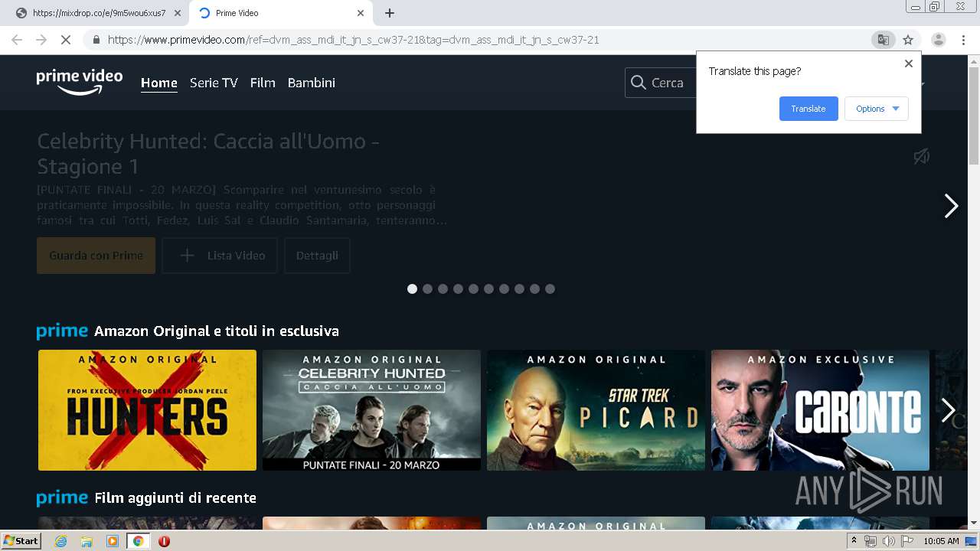980x551 pixels.
Task: Click Chrome taskbar icon
Action: (x=138, y=541)
